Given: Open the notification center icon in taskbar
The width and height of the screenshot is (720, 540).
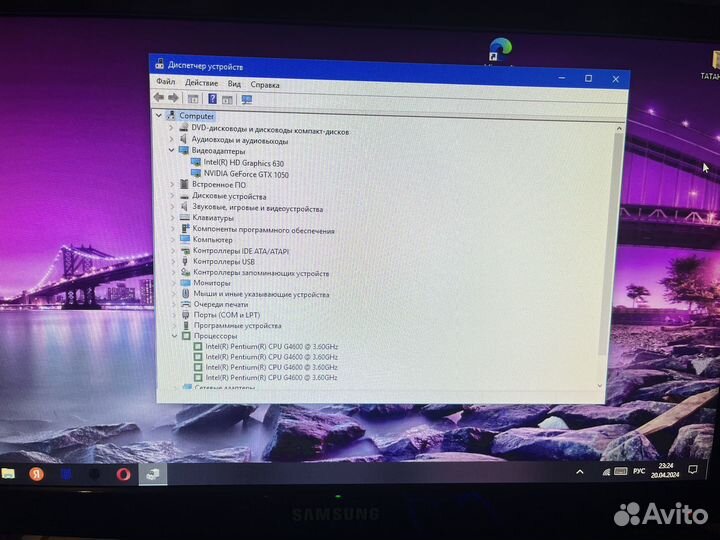Looking at the screenshot, I should (x=692, y=471).
